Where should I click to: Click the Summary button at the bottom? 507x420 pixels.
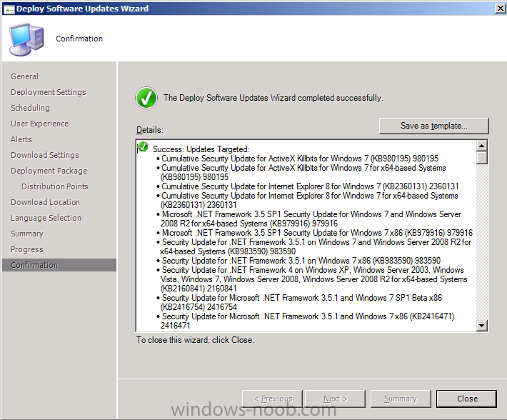(401, 399)
